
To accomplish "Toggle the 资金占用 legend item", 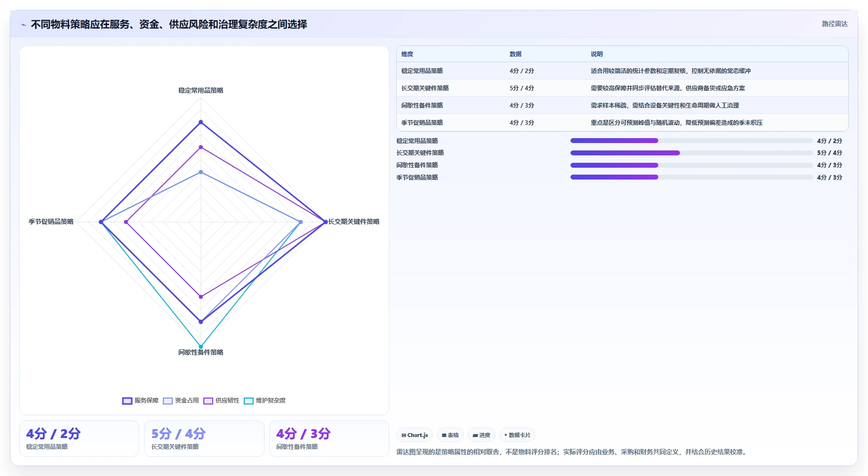I will tap(181, 401).
